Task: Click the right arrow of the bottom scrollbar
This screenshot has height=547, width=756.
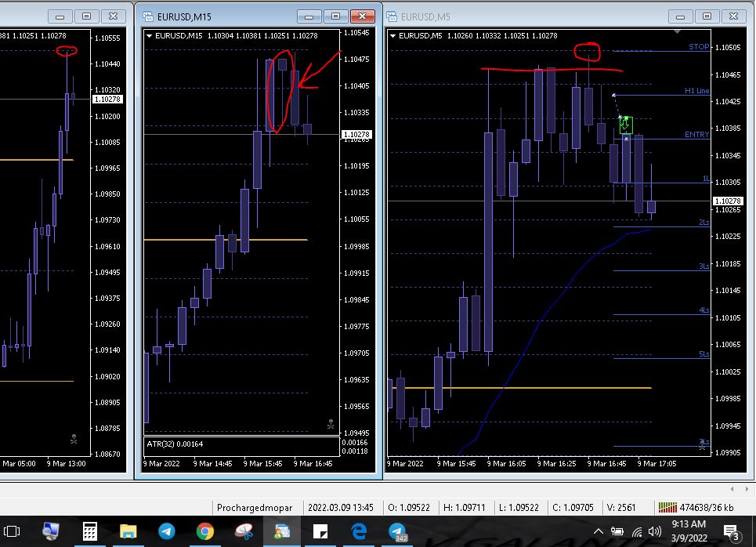Action: 747,489
